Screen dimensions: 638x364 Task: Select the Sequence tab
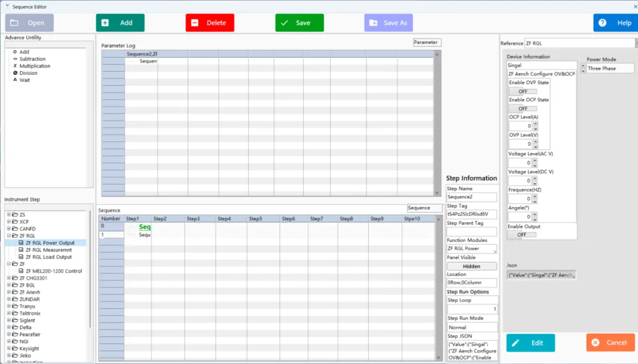pos(424,208)
